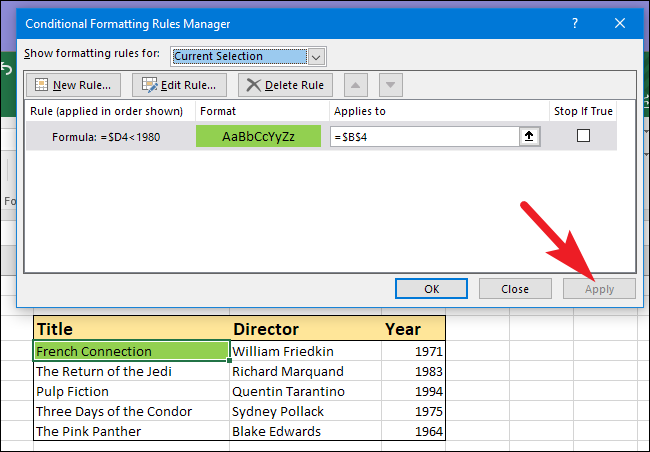Click the Format column header
650x452 pixels.
click(x=262, y=111)
